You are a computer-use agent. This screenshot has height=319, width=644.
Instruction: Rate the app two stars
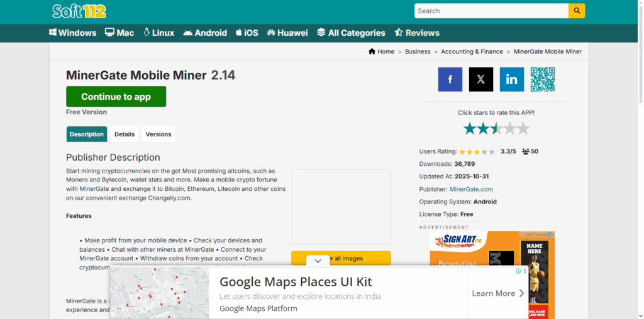[483, 128]
